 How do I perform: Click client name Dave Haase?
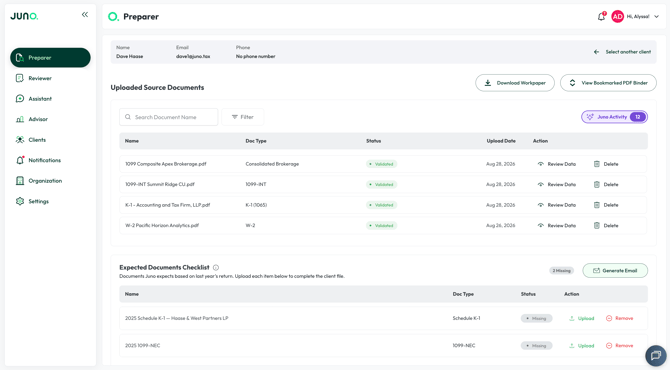coord(129,56)
